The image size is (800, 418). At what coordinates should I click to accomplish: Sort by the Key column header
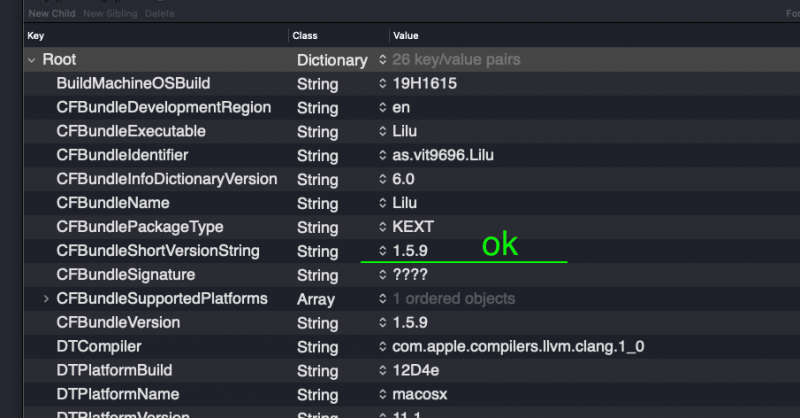pos(36,36)
